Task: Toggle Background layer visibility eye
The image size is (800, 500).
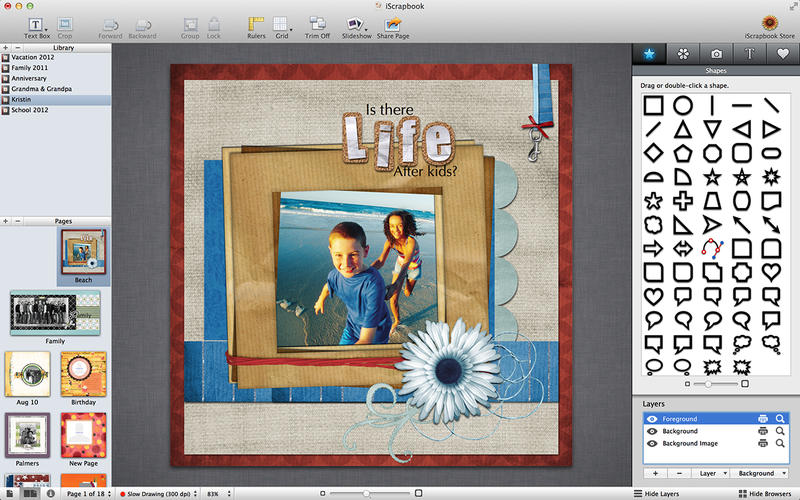Action: point(652,431)
